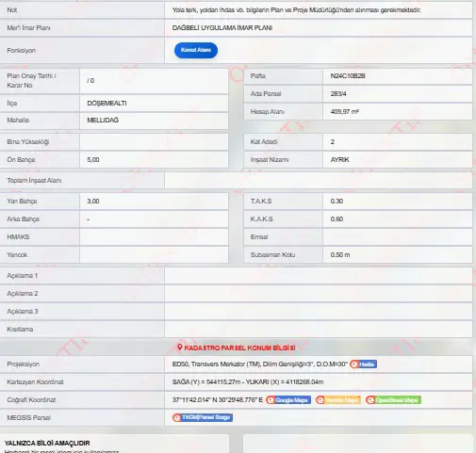Open location in OpenStreet Maps
The width and height of the screenshot is (476, 453).
point(393,400)
